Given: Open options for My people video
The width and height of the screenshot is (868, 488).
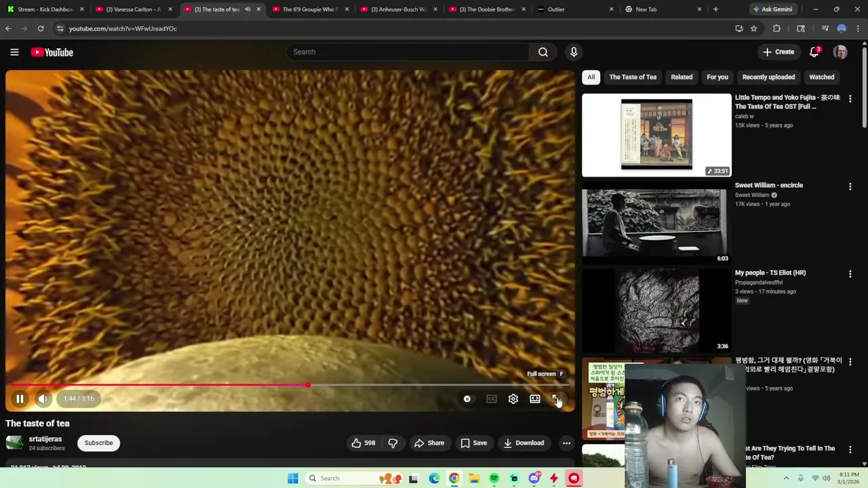Looking at the screenshot, I should 850,274.
